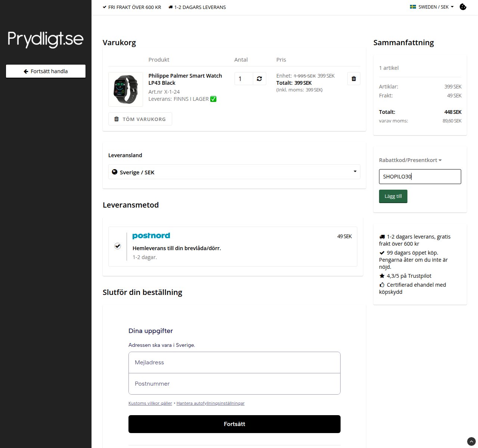Click the '448 SEK' total amount

pyautogui.click(x=453, y=112)
